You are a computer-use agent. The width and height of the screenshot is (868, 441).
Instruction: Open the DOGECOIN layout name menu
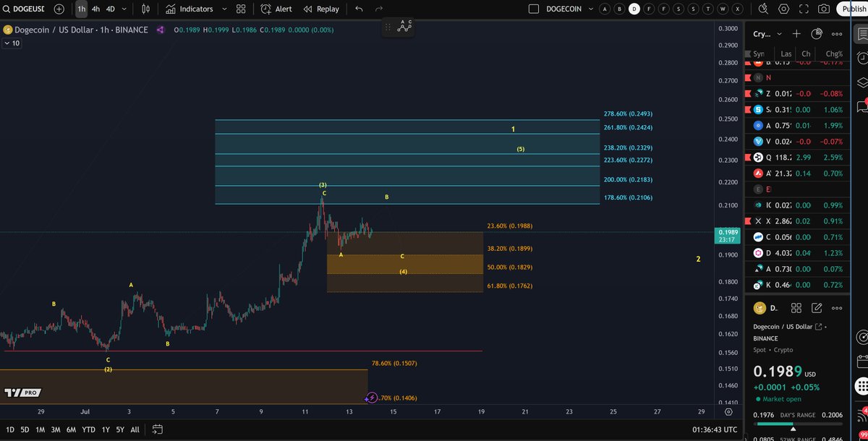pos(566,9)
